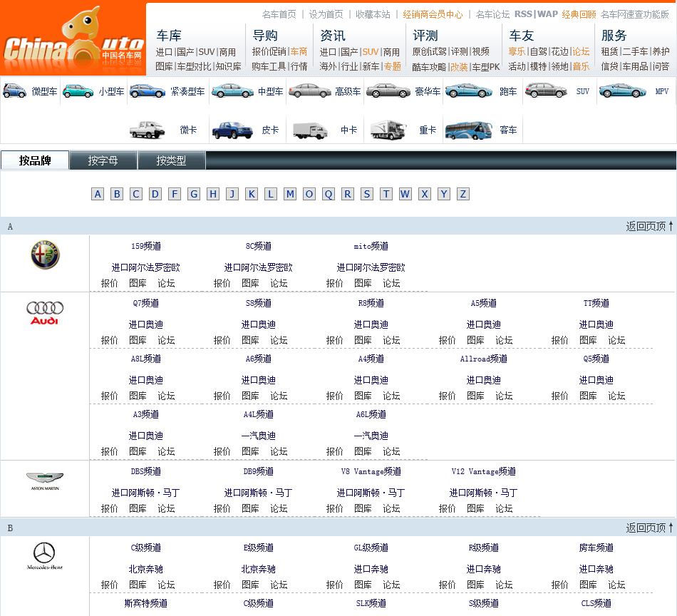Open the 二手车 link under 服务
This screenshot has height=616, width=677.
pyautogui.click(x=635, y=52)
